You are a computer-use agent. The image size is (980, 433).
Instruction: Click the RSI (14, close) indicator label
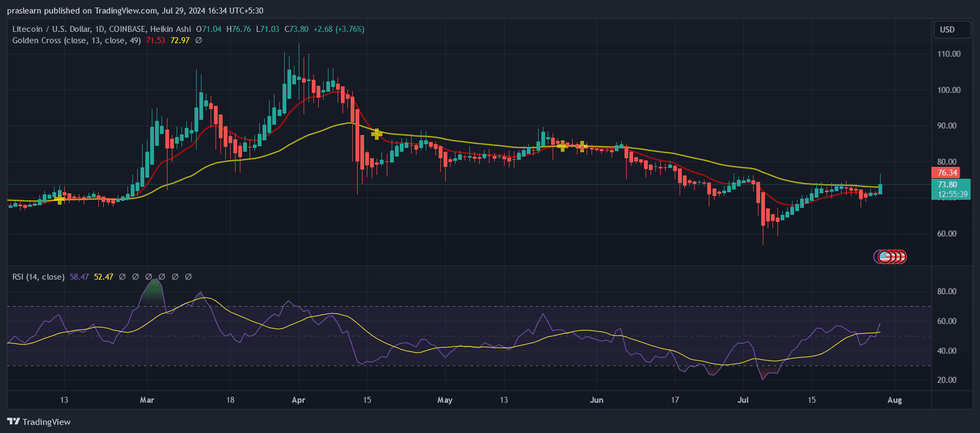click(x=38, y=277)
